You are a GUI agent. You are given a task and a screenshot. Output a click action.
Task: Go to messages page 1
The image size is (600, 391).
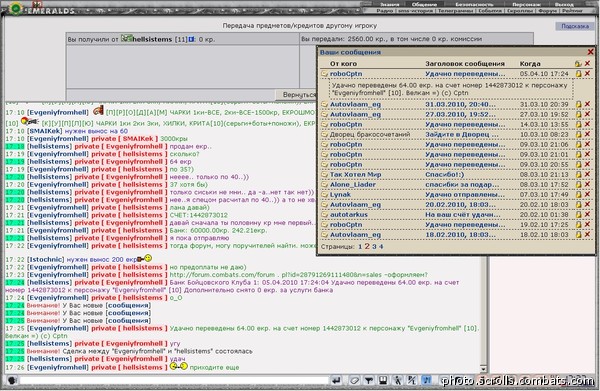click(360, 247)
